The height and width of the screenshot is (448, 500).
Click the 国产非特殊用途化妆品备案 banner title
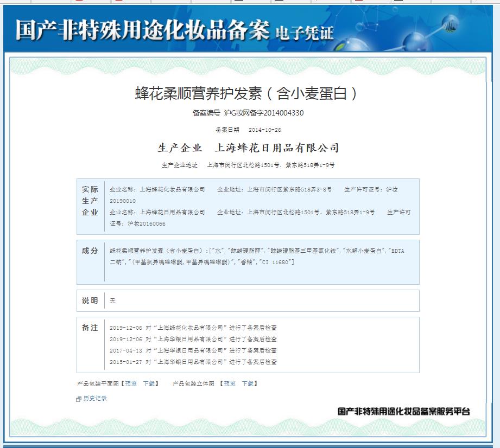click(x=142, y=30)
